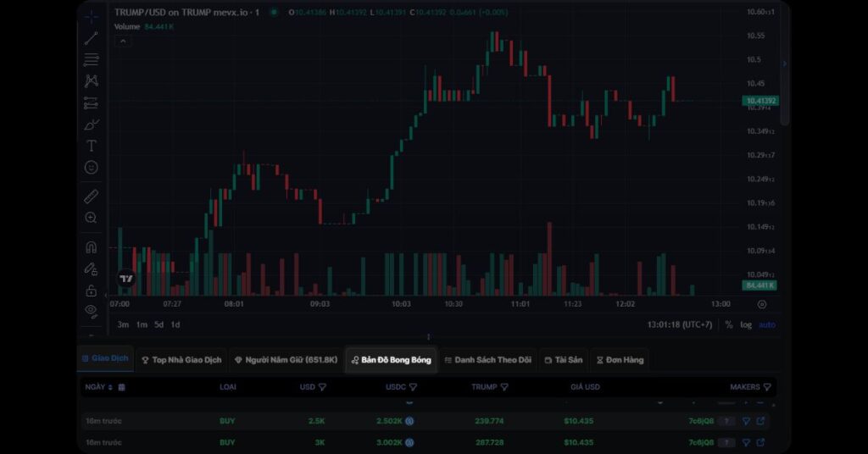Image resolution: width=868 pixels, height=454 pixels.
Task: Click the 239.774 TRUMP amount
Action: tap(489, 421)
